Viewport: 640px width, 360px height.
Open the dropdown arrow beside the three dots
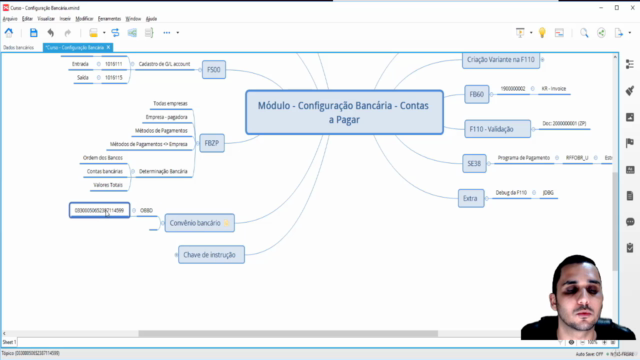[178, 33]
